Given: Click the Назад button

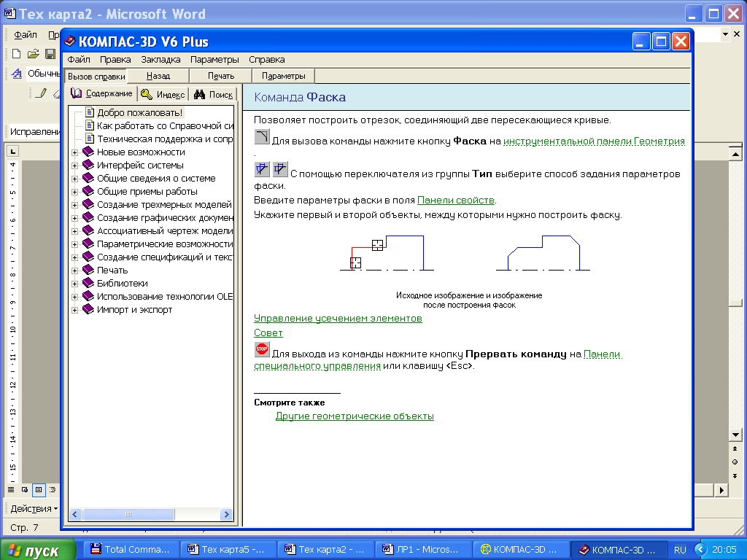Looking at the screenshot, I should coord(158,76).
